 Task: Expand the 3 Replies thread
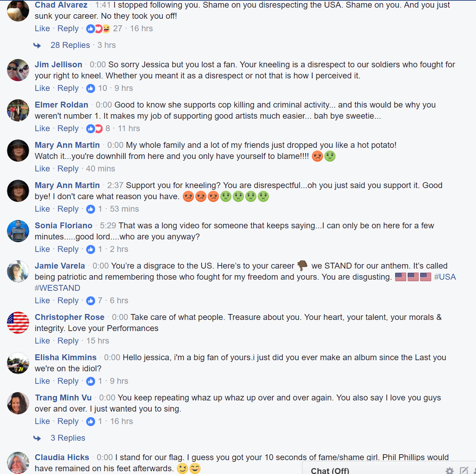tap(68, 438)
